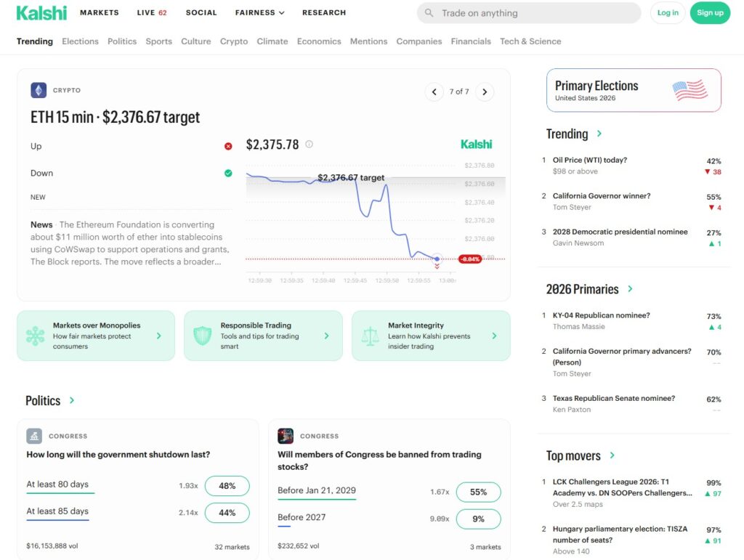Open the Fairness dropdown menu
Screen dimensions: 744x560
tap(259, 13)
